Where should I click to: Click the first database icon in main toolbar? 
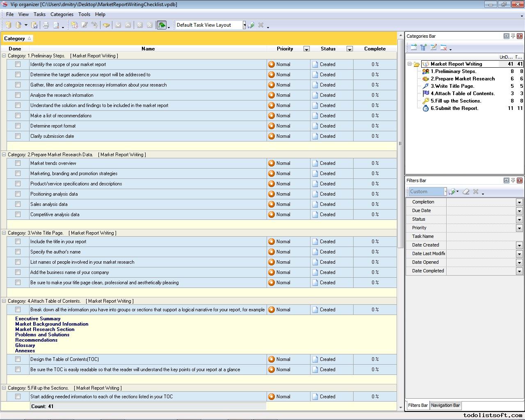(x=8, y=25)
